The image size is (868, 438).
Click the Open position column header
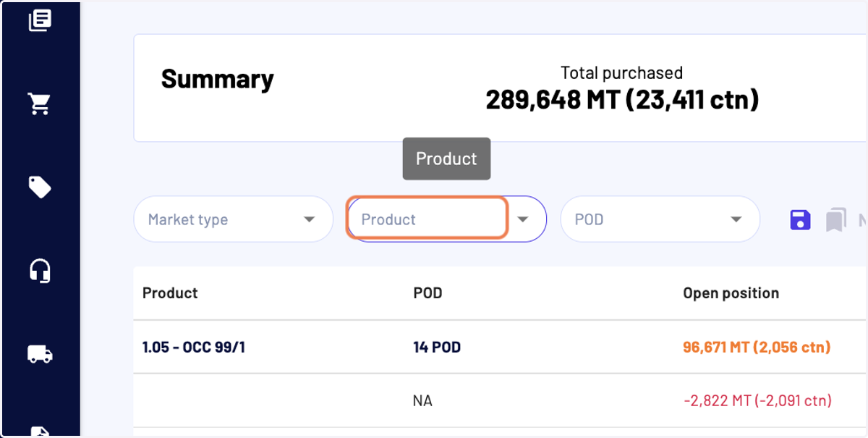731,293
